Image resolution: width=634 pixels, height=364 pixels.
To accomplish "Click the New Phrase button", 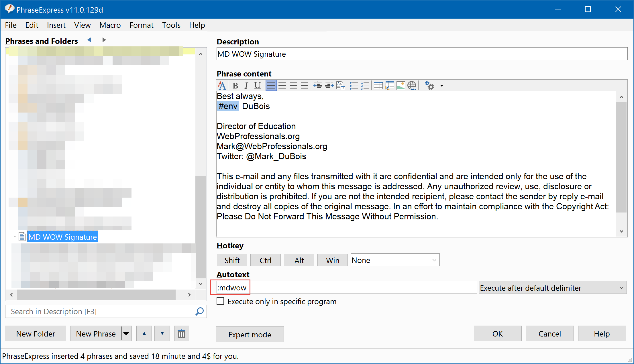I will coord(96,334).
